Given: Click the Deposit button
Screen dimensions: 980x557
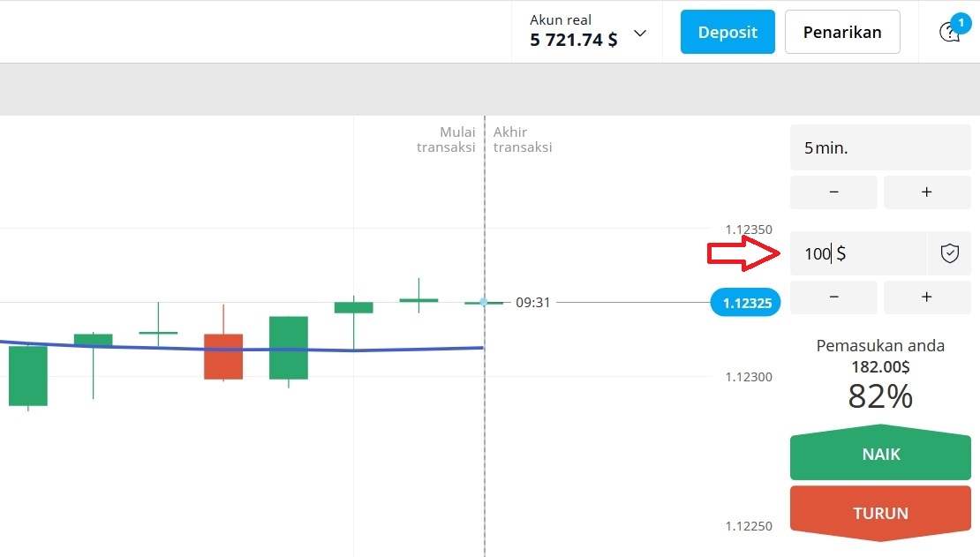Looking at the screenshot, I should [727, 31].
